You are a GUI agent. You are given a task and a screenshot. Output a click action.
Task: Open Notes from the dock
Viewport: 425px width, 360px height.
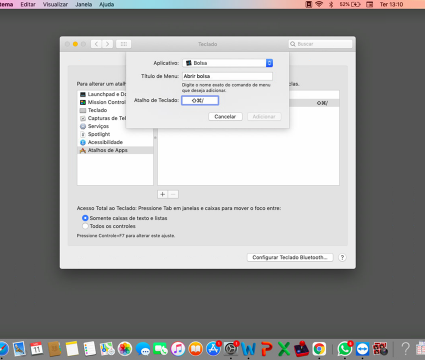72,349
